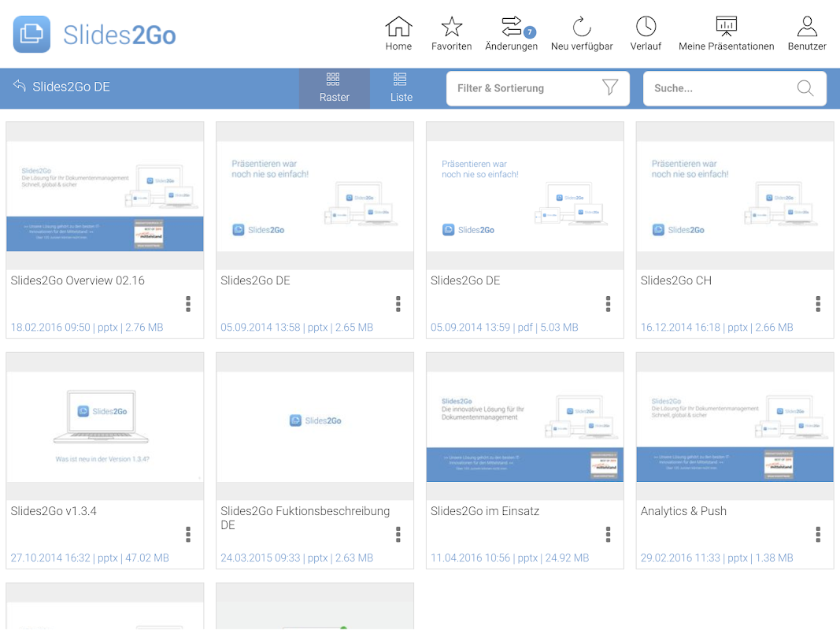Click title 'Slides2Go CH'
840x630 pixels.
click(x=676, y=280)
